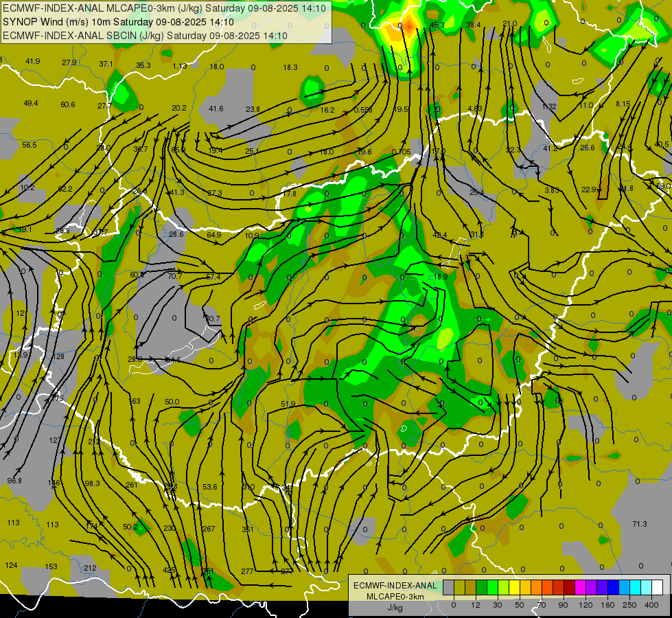Click the station value 42.4
The image size is (672, 618).
(440, 235)
